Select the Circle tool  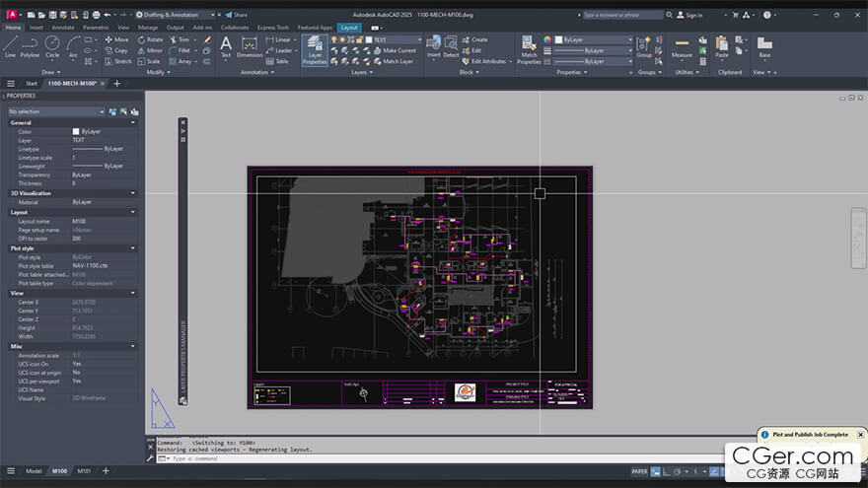52,45
